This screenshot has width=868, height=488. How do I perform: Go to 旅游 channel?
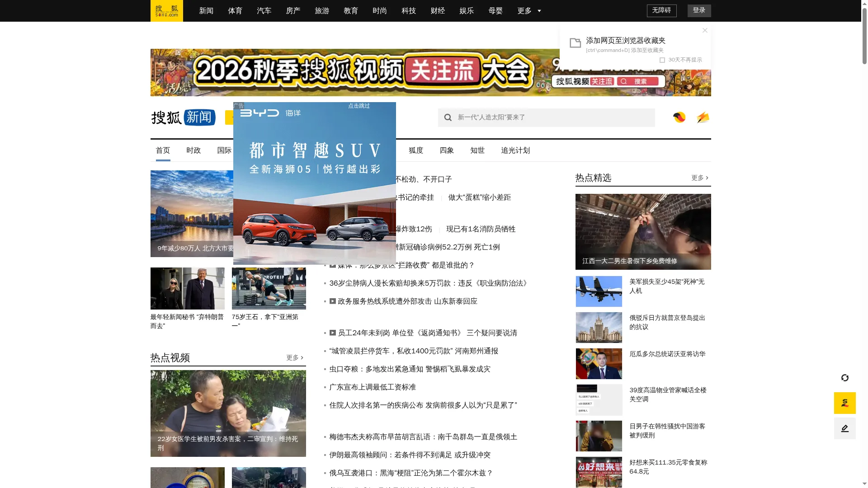click(322, 11)
